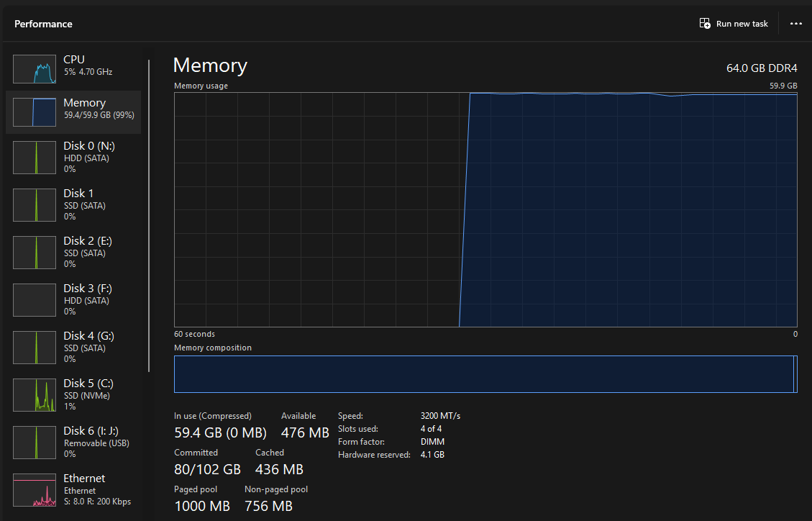Click the Slots used value 4 of 4

(x=431, y=429)
